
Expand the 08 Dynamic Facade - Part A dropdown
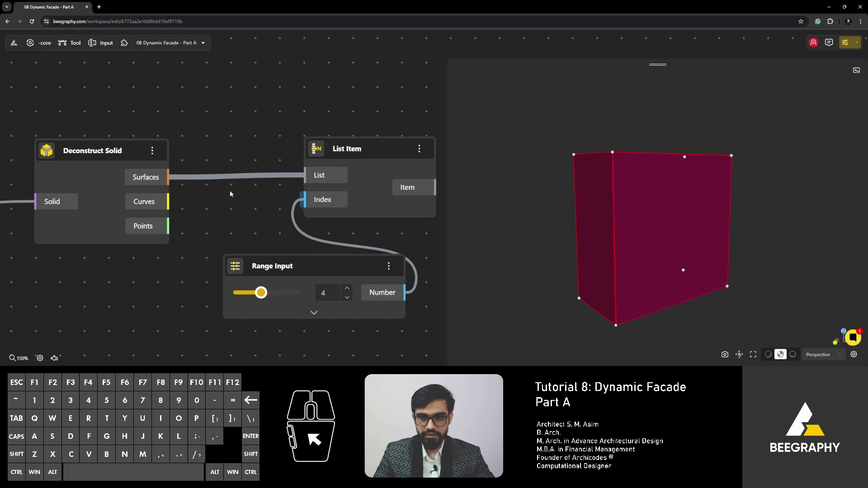[171, 43]
